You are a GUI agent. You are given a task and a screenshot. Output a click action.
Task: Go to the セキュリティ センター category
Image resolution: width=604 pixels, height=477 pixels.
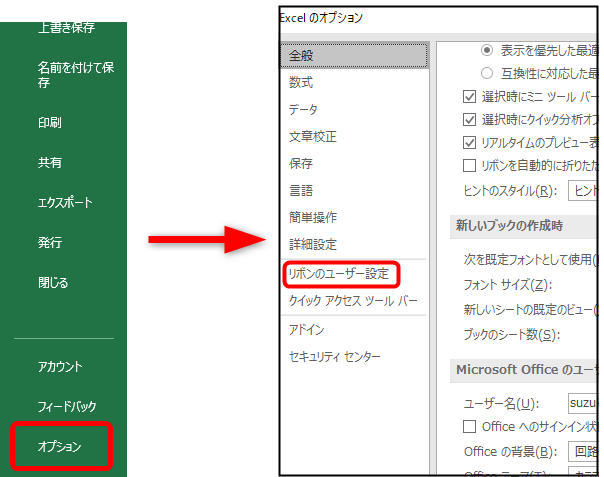[334, 357]
